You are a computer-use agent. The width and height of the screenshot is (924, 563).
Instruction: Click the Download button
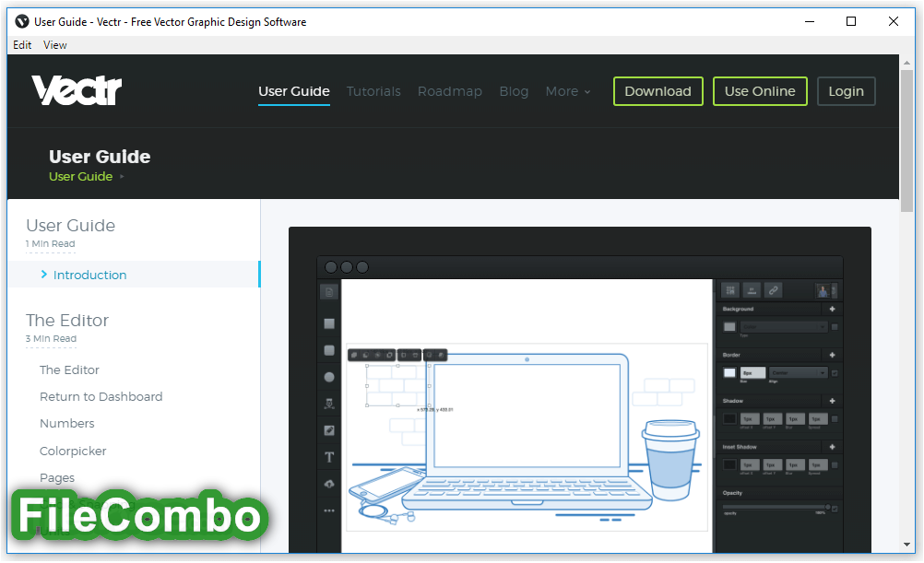[657, 91]
